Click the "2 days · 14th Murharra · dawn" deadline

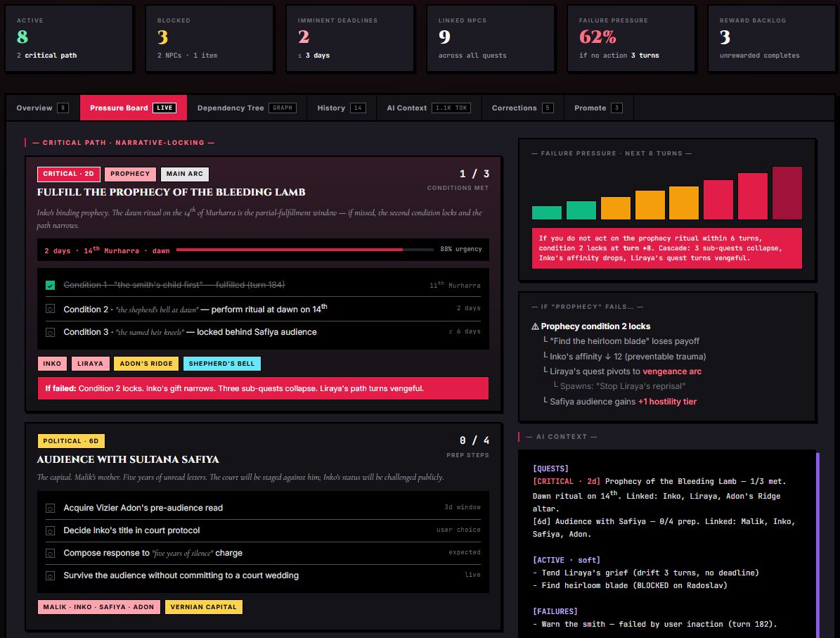pos(107,250)
